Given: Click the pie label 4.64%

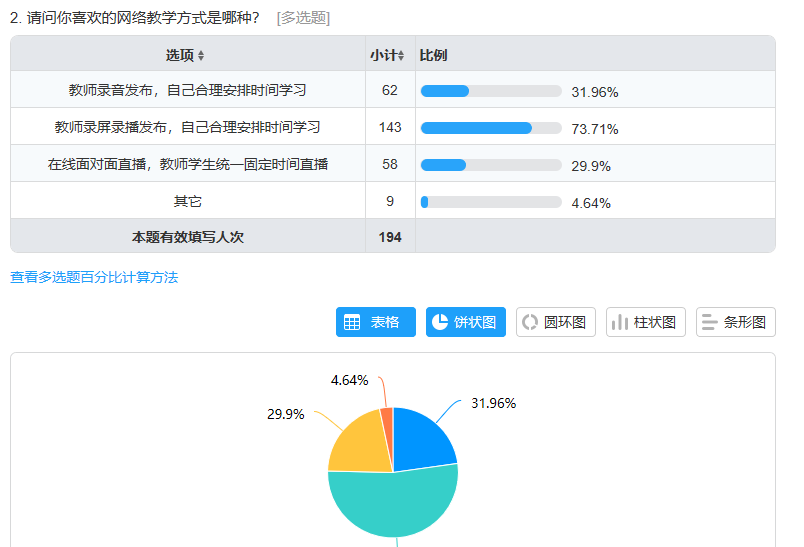Looking at the screenshot, I should point(349,380).
